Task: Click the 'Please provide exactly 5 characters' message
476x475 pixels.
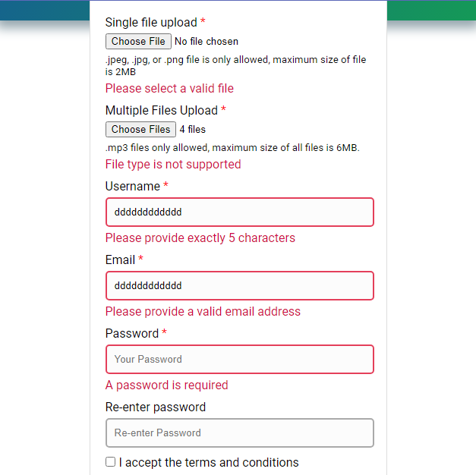Action: point(200,238)
